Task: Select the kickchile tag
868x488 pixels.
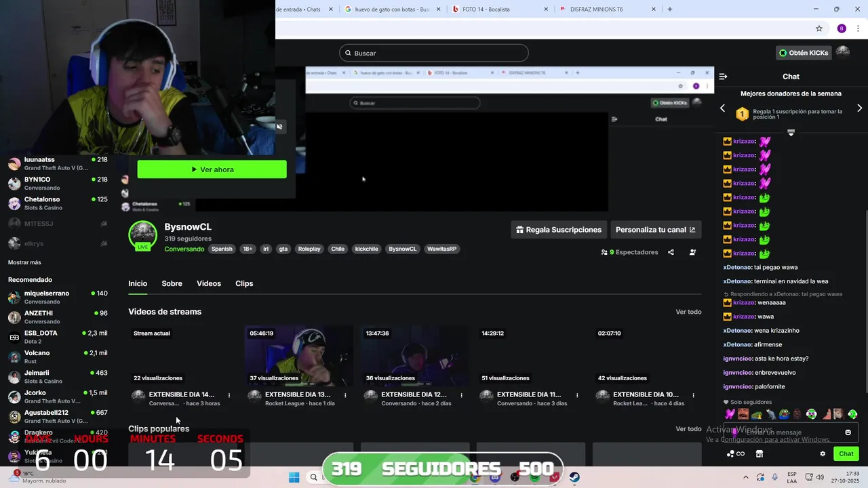Action: [367, 249]
